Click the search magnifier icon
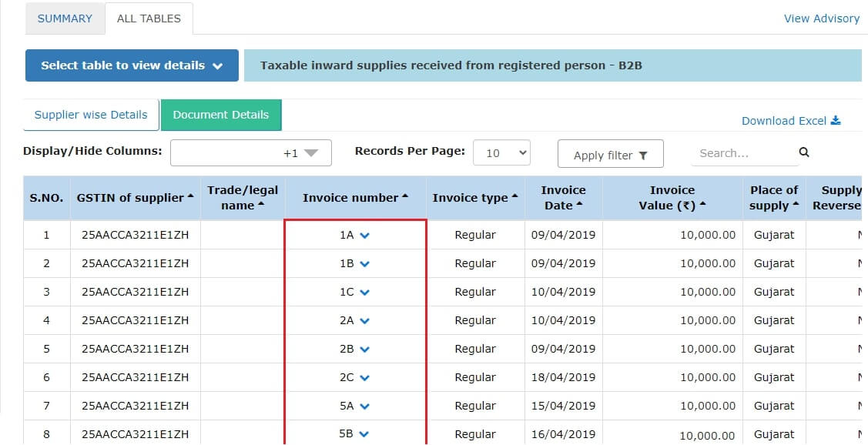This screenshot has height=445, width=868. 803,153
